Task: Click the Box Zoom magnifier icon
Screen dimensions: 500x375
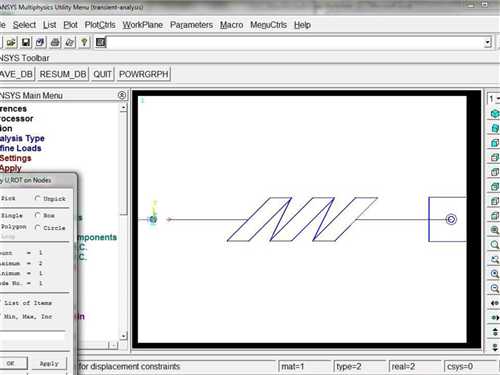Action: 495,245
